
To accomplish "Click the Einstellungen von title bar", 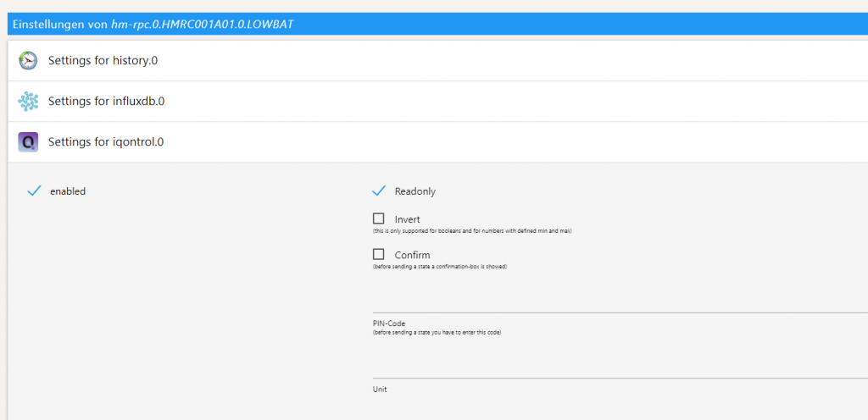I will tap(153, 24).
